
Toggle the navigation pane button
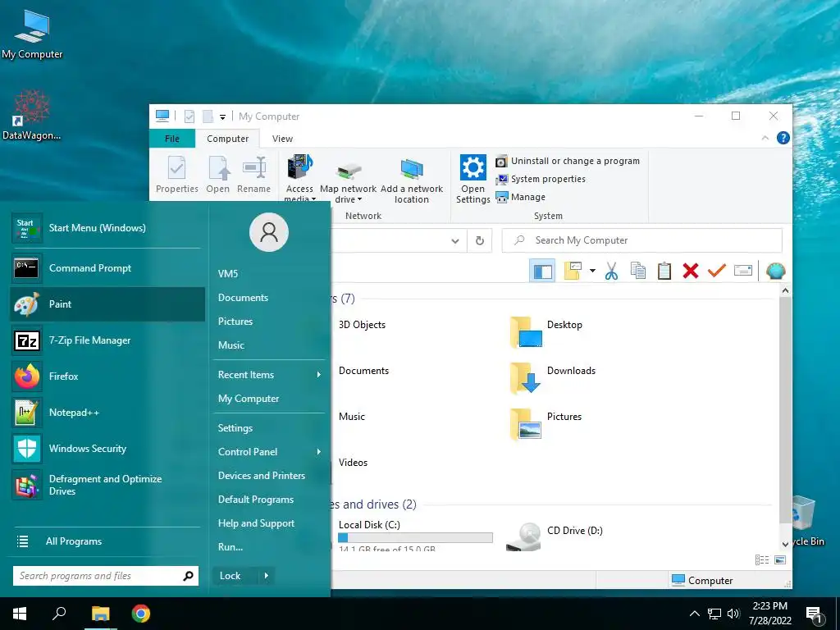click(542, 271)
